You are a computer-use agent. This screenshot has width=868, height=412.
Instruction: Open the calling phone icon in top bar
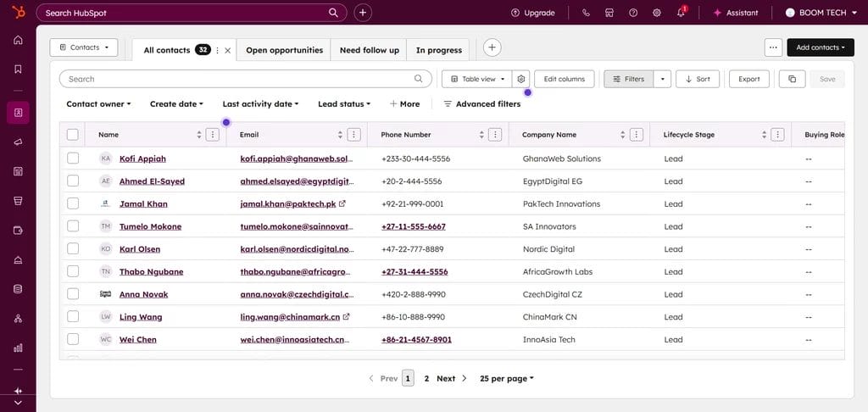587,13
